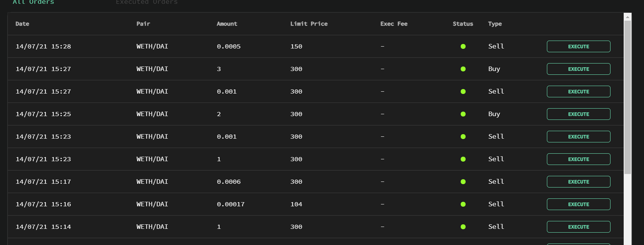
Task: Execute the 0.0006 WETH/DAI sell order
Action: [578, 182]
